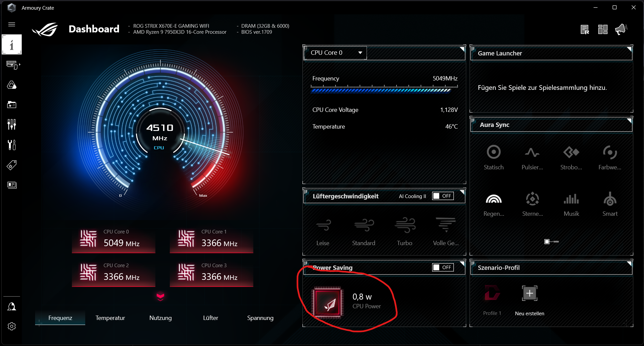Toggle AI Cooling II switch

(443, 196)
